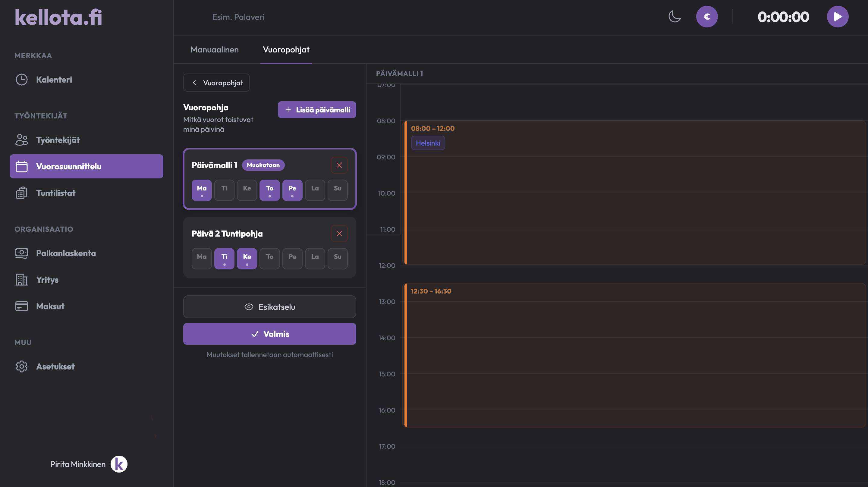The height and width of the screenshot is (487, 868).
Task: Toggle Ke in Päivämalli 1
Action: click(x=247, y=190)
